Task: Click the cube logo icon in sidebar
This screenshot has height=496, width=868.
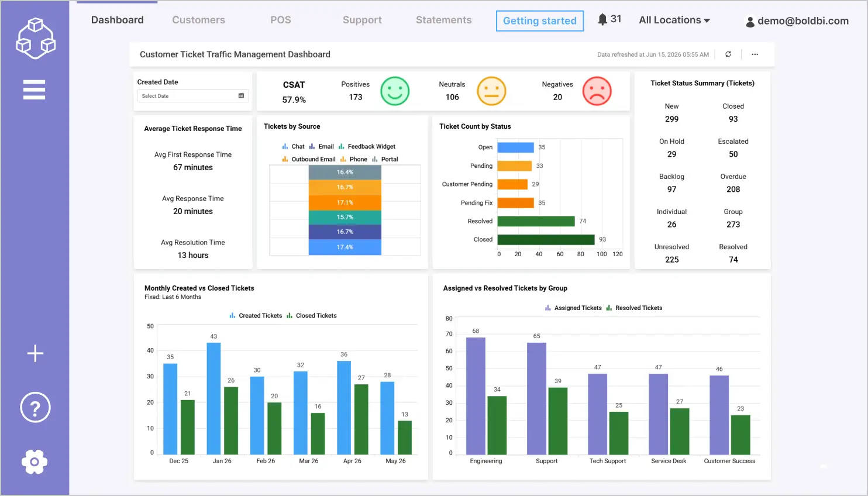Action: pos(35,39)
